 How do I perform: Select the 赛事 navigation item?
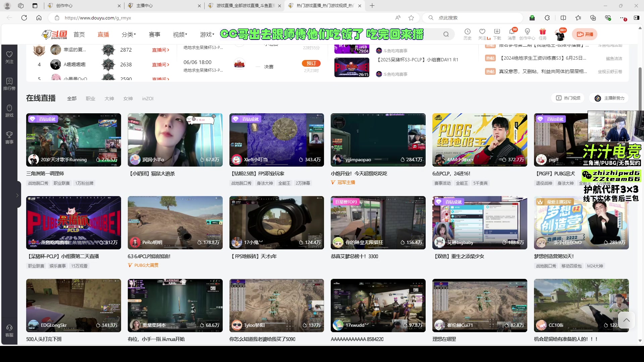154,34
